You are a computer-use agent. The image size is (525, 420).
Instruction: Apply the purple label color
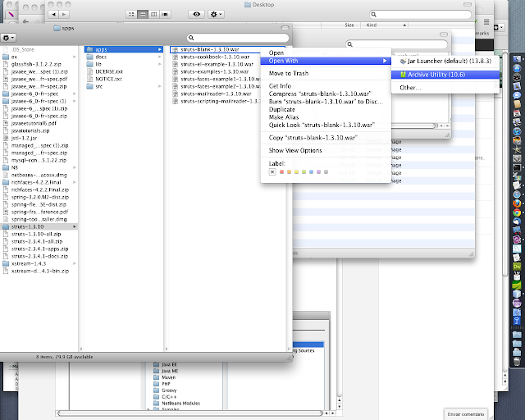point(318,171)
